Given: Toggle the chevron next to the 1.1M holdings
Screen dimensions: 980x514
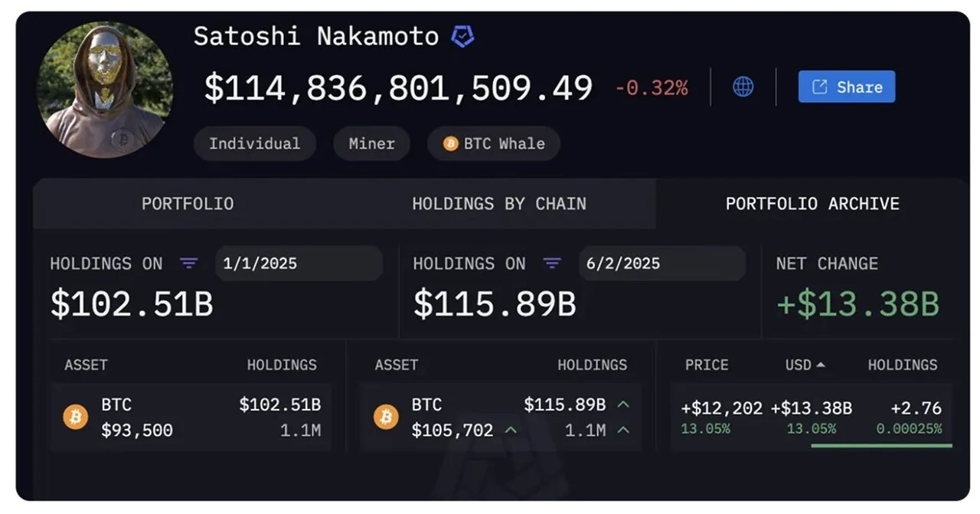Looking at the screenshot, I should coord(624,430).
